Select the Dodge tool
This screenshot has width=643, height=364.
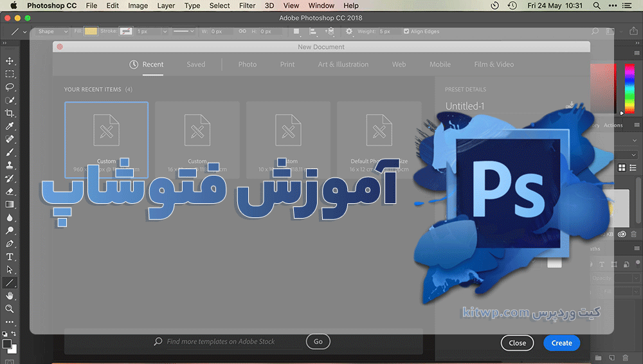pos(10,230)
